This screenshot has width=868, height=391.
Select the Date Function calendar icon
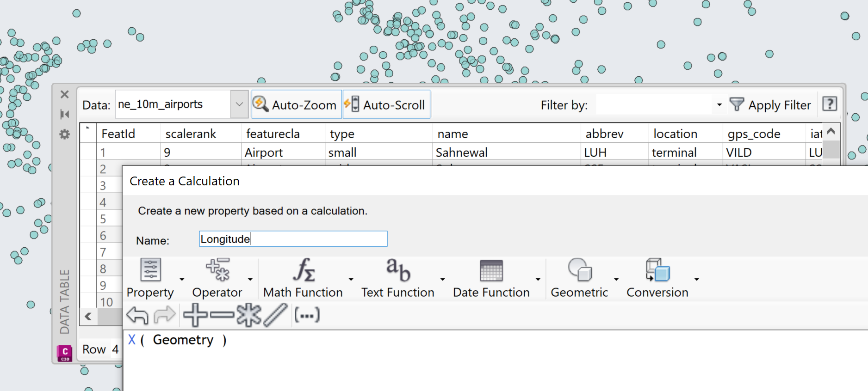[x=491, y=270]
